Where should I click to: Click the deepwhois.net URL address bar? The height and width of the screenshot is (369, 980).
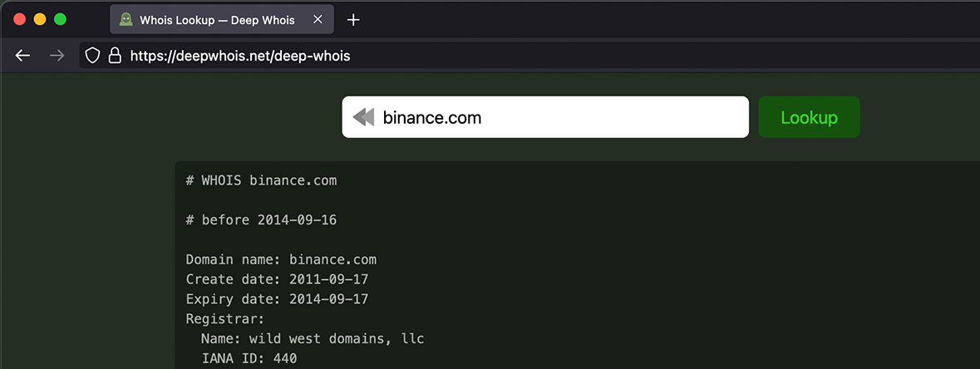[499, 56]
